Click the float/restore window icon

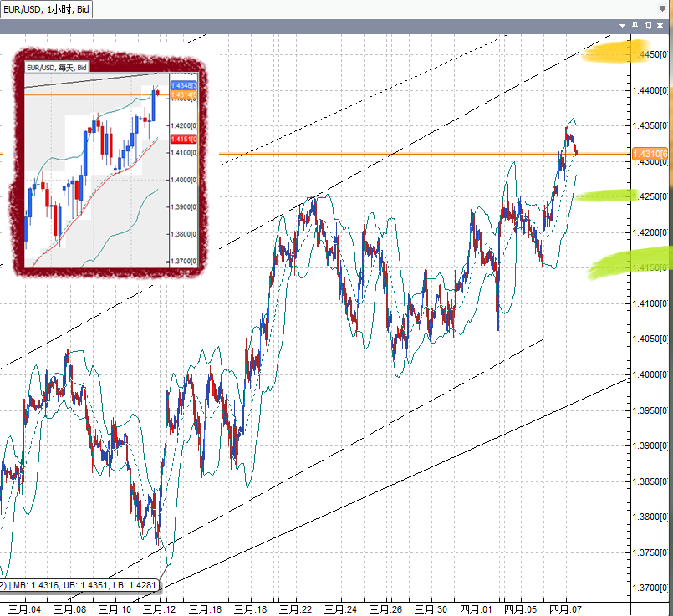click(648, 26)
